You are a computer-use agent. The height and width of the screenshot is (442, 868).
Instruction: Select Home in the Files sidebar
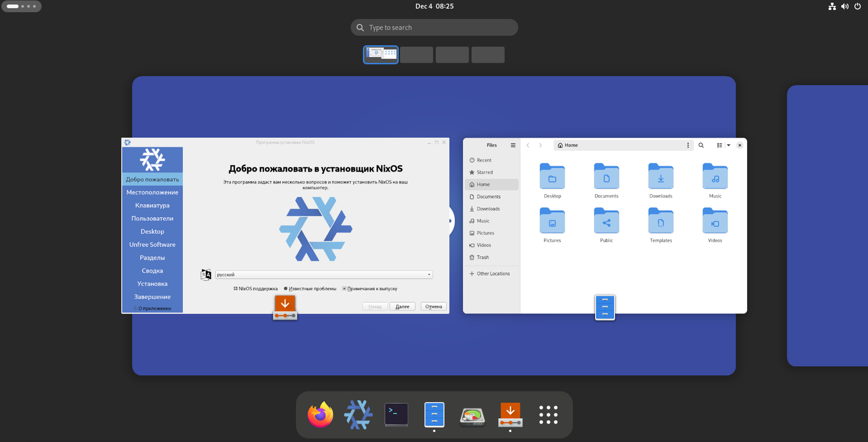pyautogui.click(x=492, y=184)
